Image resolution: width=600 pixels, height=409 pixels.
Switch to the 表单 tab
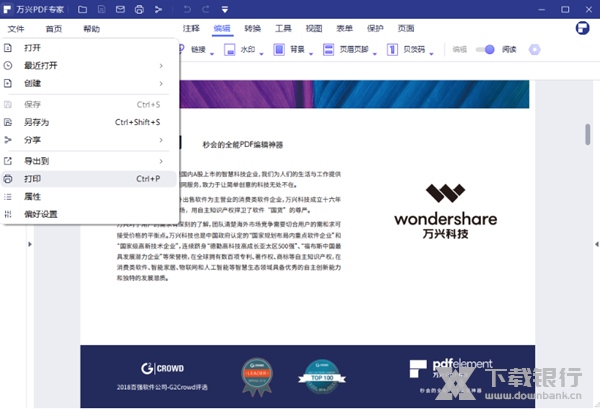pos(344,28)
